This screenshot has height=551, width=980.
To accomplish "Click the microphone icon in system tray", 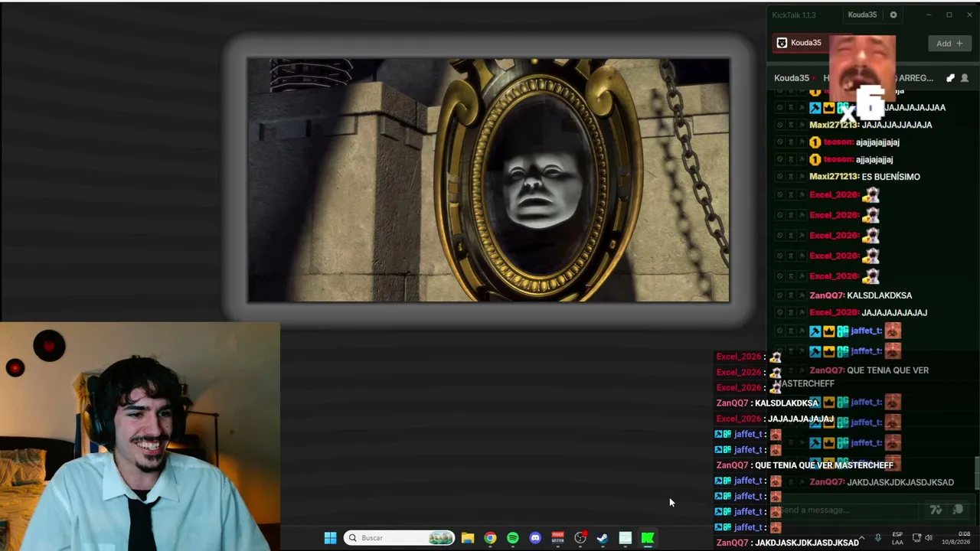I will tap(878, 537).
